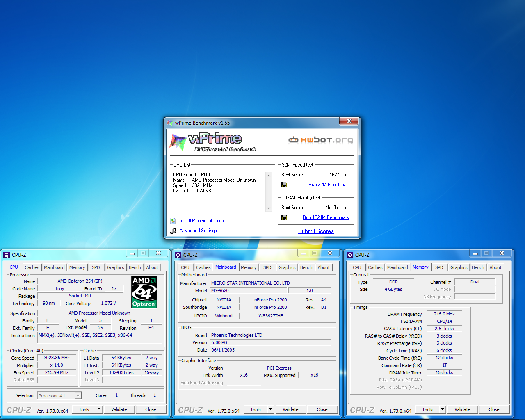
Task: Close the right CPU-Z memory window
Action: (502, 253)
